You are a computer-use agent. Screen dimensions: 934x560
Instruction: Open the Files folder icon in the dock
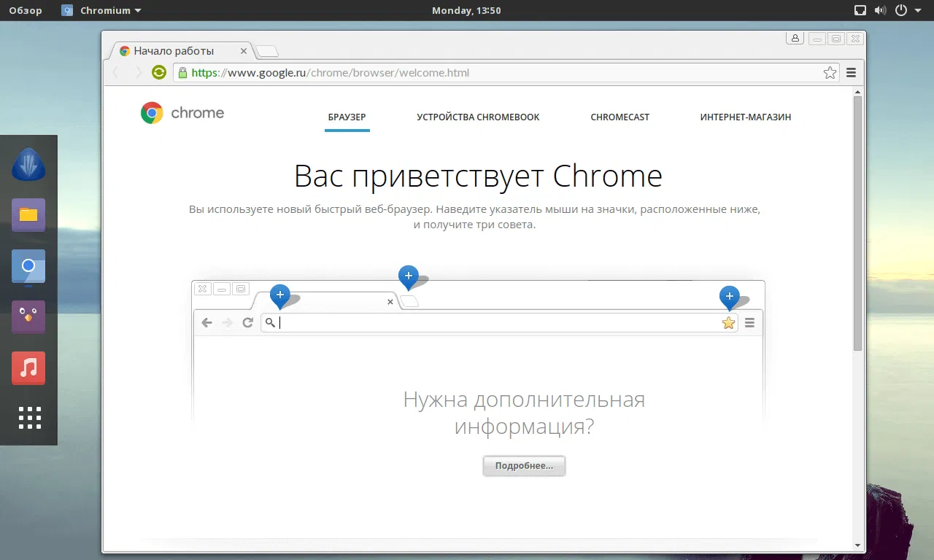coord(28,215)
